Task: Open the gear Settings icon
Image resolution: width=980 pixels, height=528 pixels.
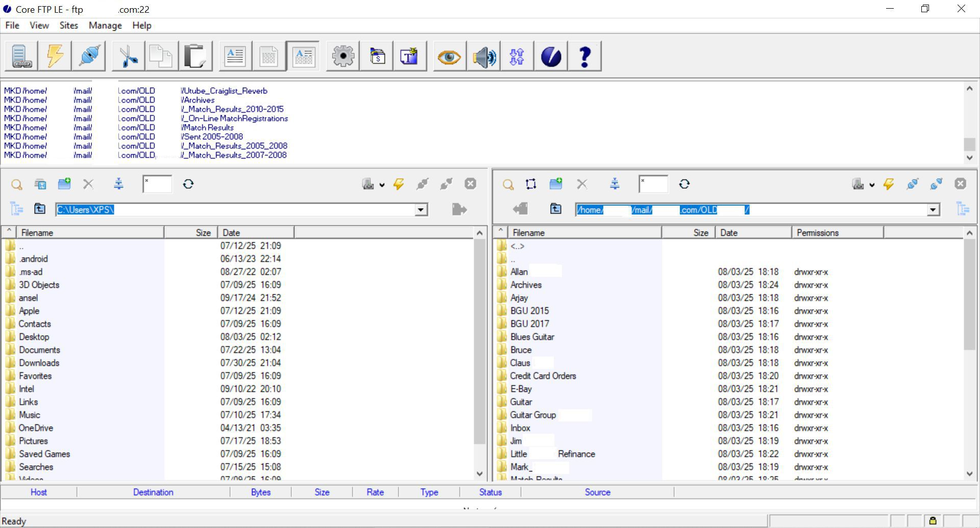Action: click(x=343, y=56)
